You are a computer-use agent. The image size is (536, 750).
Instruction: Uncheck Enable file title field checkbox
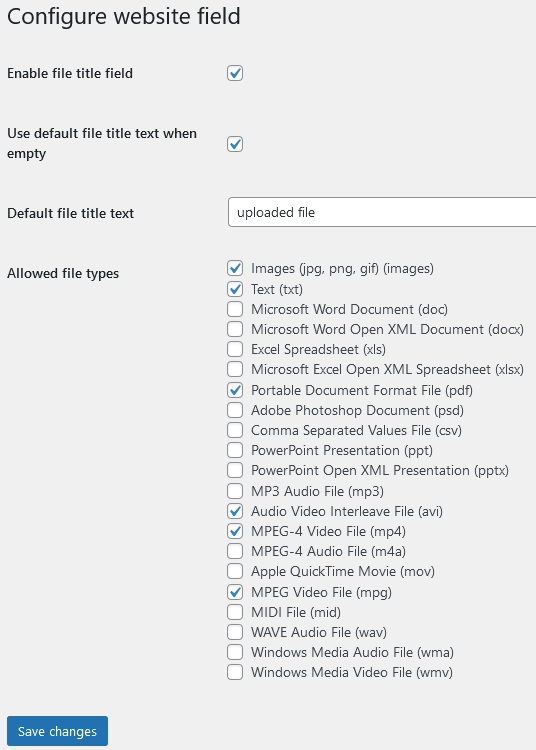click(x=235, y=73)
